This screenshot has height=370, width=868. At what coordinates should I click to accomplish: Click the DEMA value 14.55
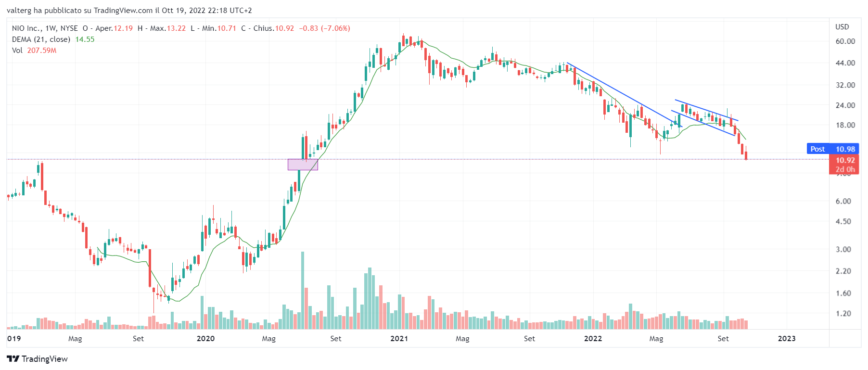tap(85, 39)
